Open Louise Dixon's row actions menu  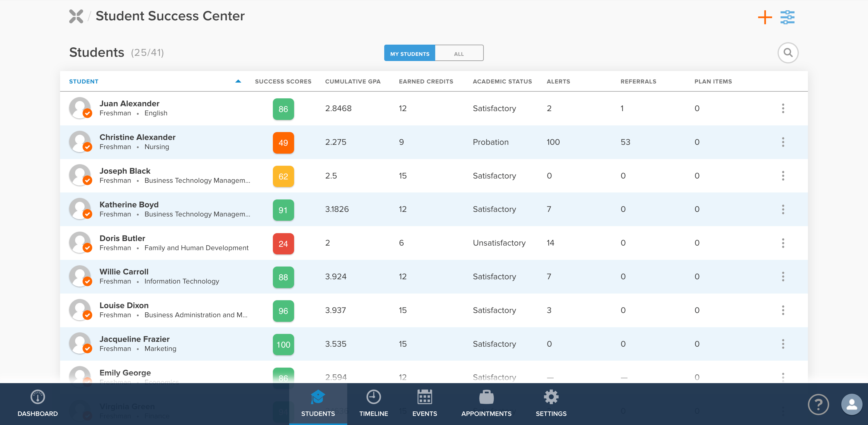pos(783,310)
